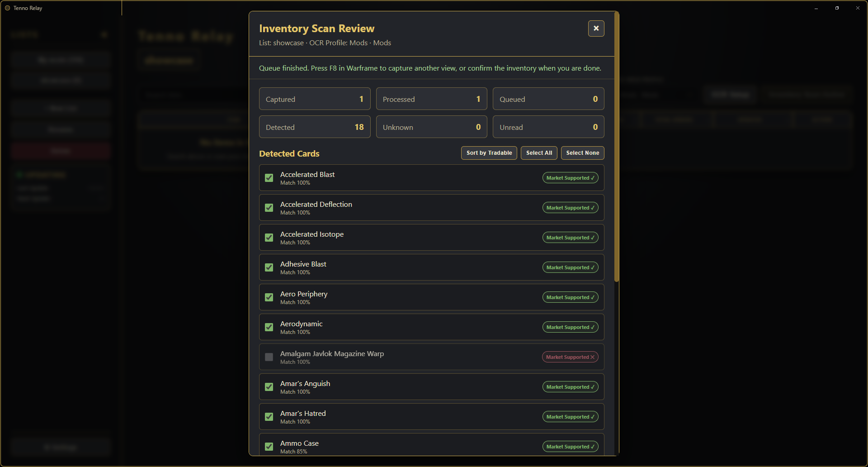
Task: Click the Queued count card
Action: tap(548, 99)
